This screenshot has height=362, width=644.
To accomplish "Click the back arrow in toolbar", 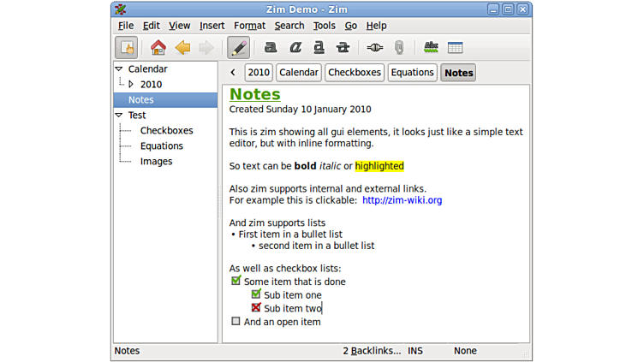I will tap(182, 48).
